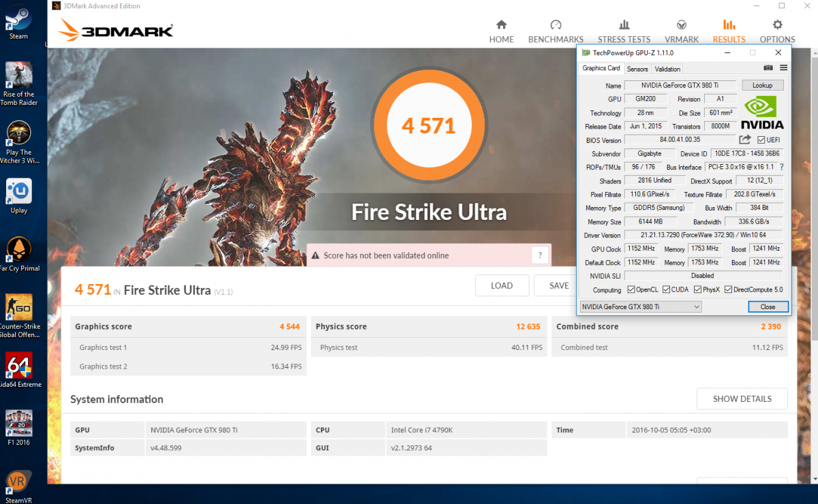
Task: Click Combined score value 2 390
Action: coord(772,327)
